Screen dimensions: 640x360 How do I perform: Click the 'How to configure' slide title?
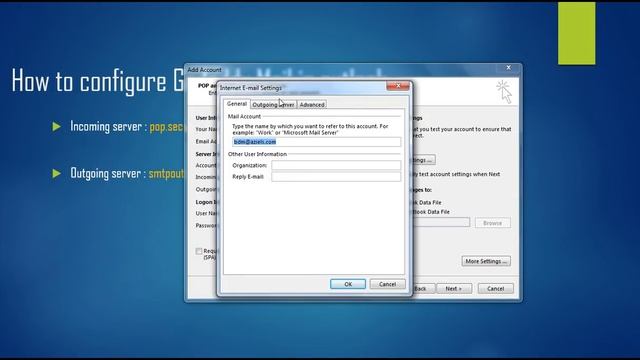coord(98,81)
